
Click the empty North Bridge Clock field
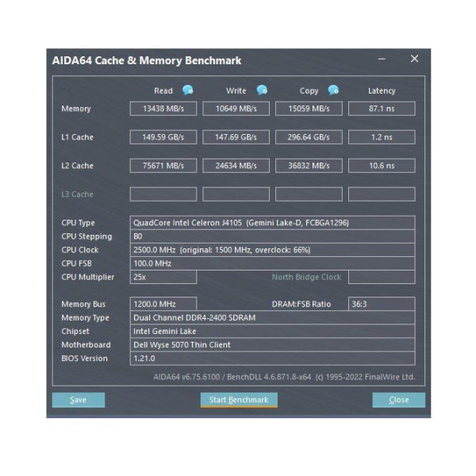tap(382, 277)
